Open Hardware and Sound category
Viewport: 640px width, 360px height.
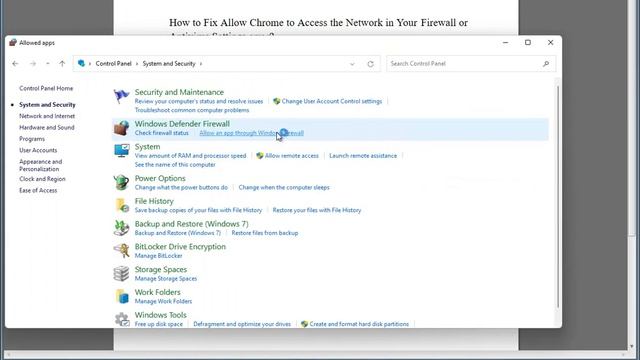click(x=47, y=127)
